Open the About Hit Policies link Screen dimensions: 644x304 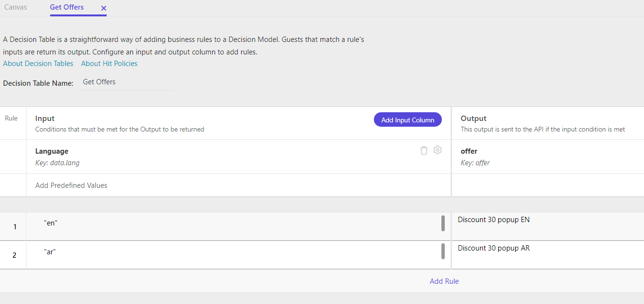(109, 63)
